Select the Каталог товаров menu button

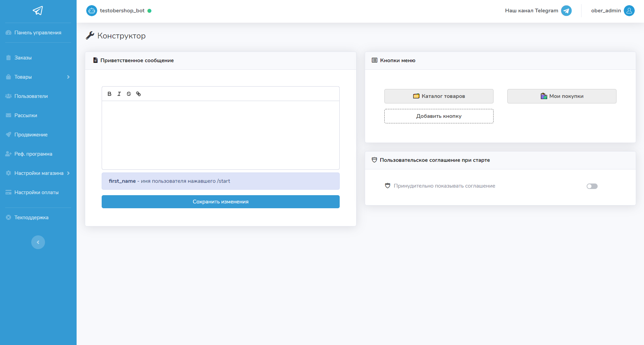[439, 96]
